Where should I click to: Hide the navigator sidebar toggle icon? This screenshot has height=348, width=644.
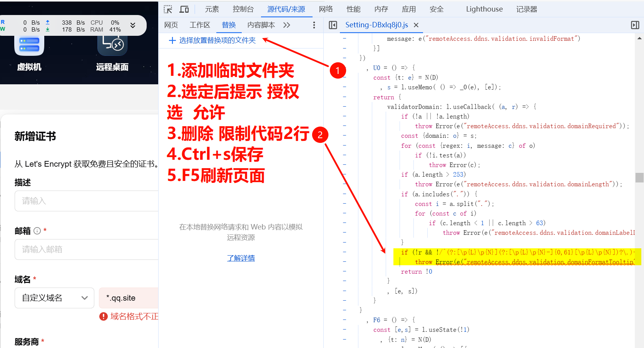click(x=333, y=25)
